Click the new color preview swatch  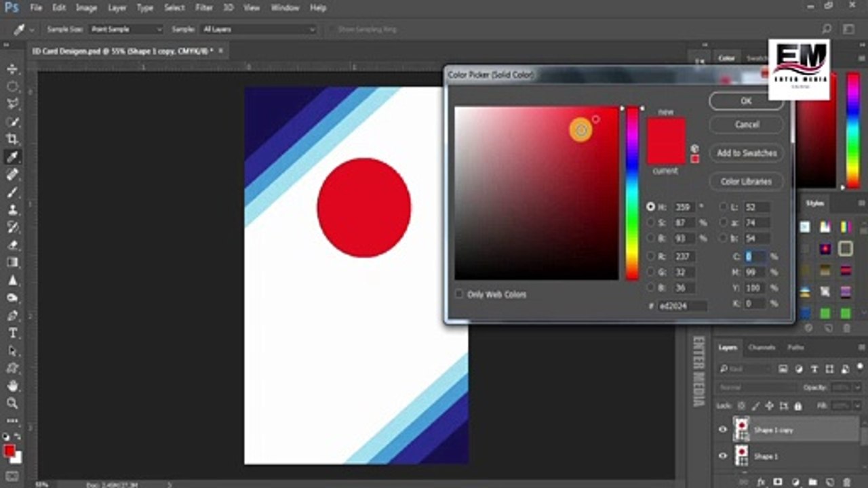click(x=666, y=129)
